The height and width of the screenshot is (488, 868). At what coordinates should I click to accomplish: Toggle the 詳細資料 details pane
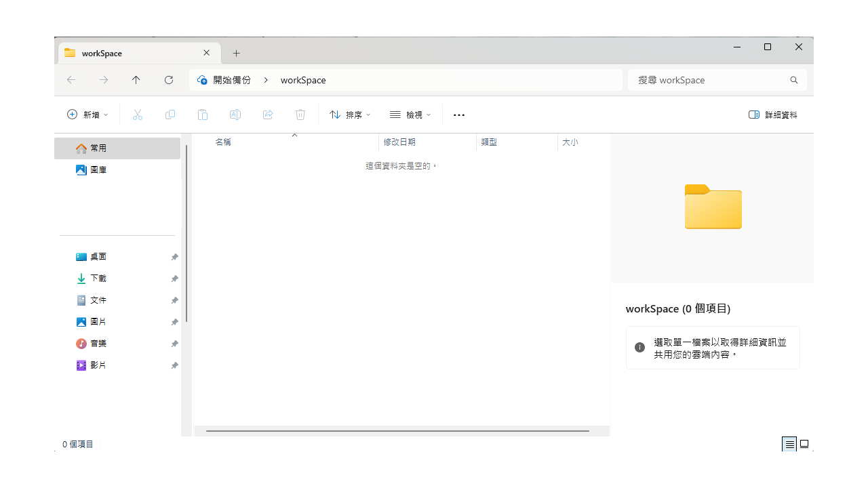coord(773,115)
